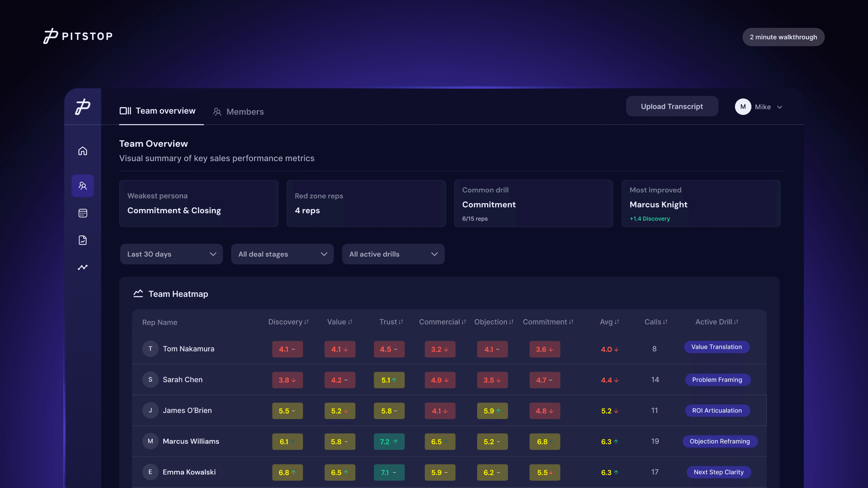Click Tom Nakamura's Commercial score 3.2
The image size is (868, 488).
coord(440,349)
